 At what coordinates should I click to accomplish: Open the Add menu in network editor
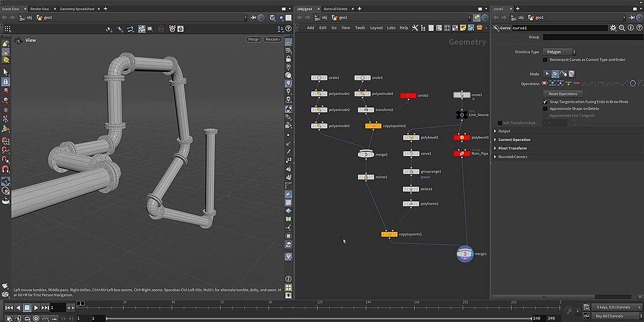pos(311,27)
